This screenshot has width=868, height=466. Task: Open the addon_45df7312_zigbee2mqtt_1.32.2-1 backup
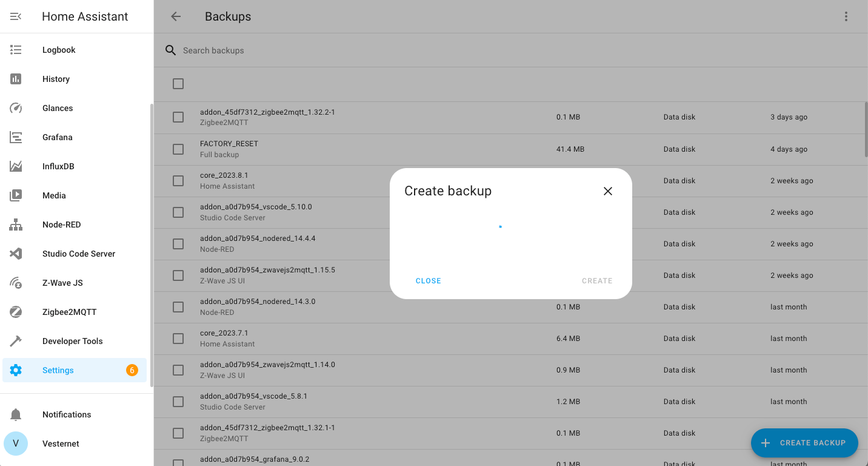(511, 117)
